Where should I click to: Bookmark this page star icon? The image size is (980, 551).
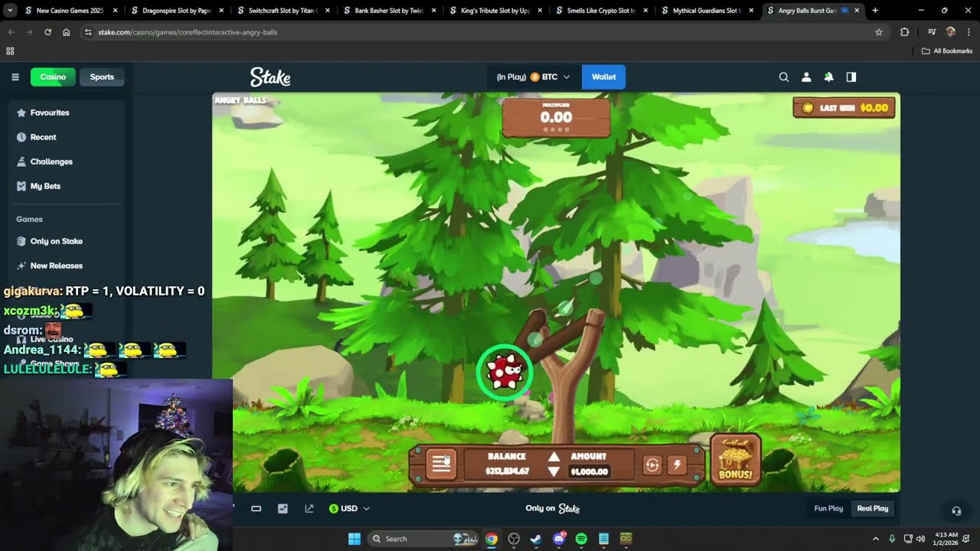coord(879,32)
